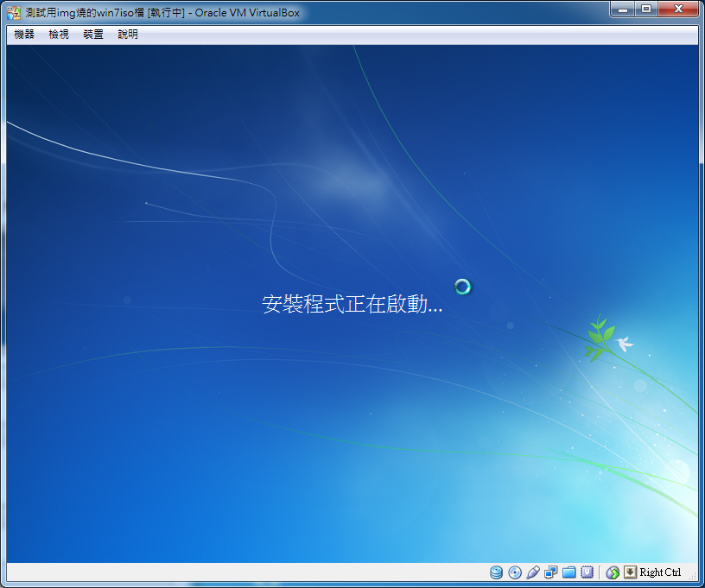Click the 安裝程式正在啟動... setup text

coord(352,304)
